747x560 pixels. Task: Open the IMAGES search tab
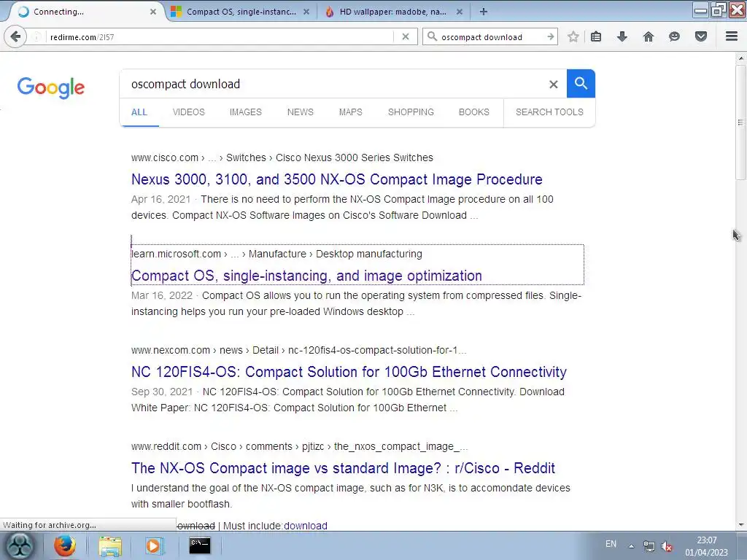(245, 112)
